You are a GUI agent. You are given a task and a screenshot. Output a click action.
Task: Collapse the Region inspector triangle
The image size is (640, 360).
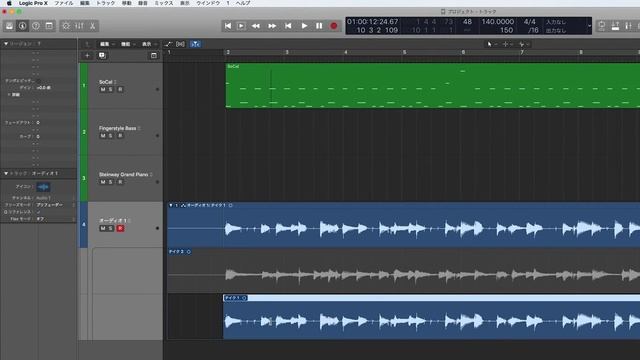click(x=6, y=43)
